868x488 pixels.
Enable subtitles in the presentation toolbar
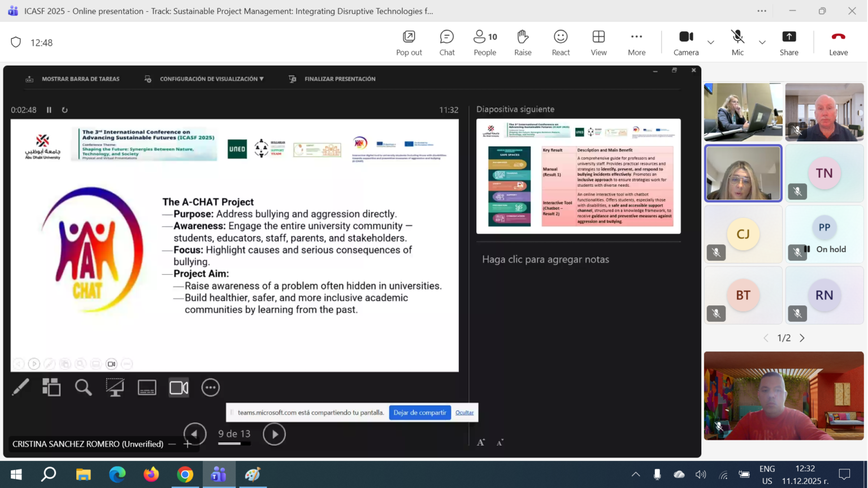(x=146, y=387)
